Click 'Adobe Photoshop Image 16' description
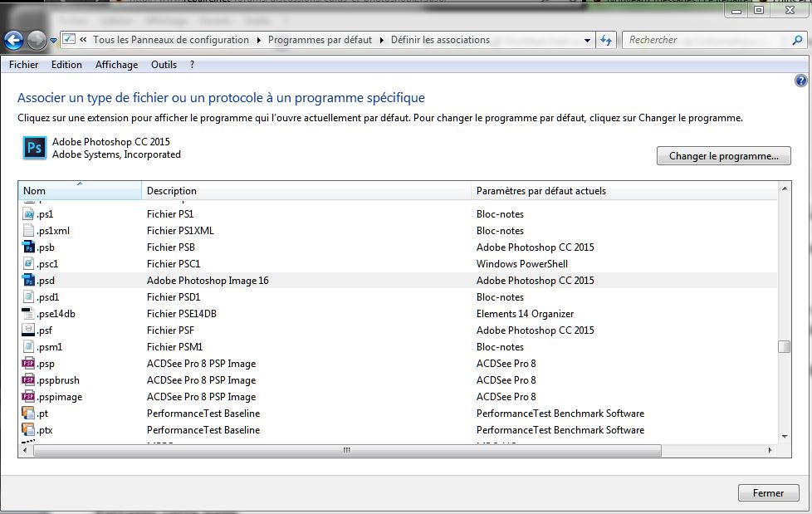This screenshot has width=812, height=514. (208, 281)
